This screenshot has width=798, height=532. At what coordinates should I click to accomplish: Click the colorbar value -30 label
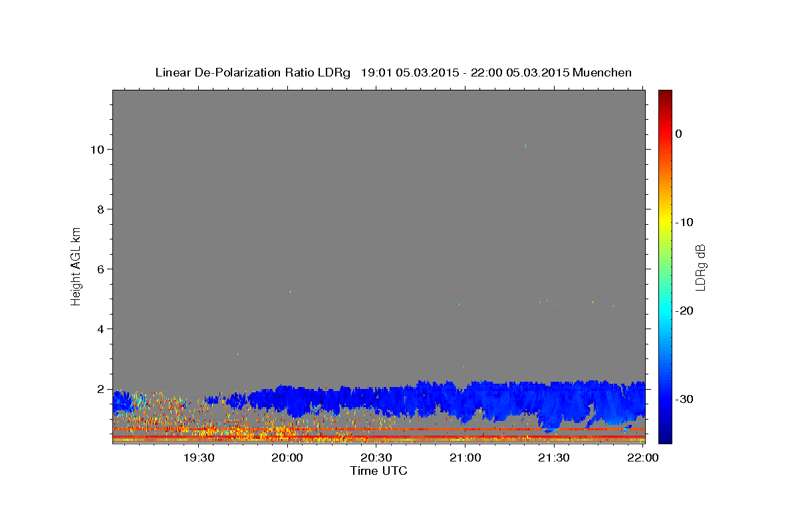[684, 399]
